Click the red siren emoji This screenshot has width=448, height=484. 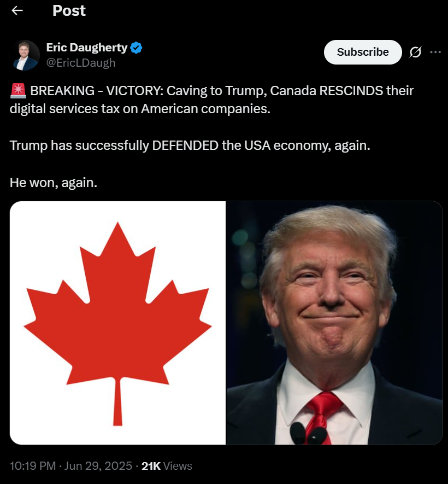point(18,90)
